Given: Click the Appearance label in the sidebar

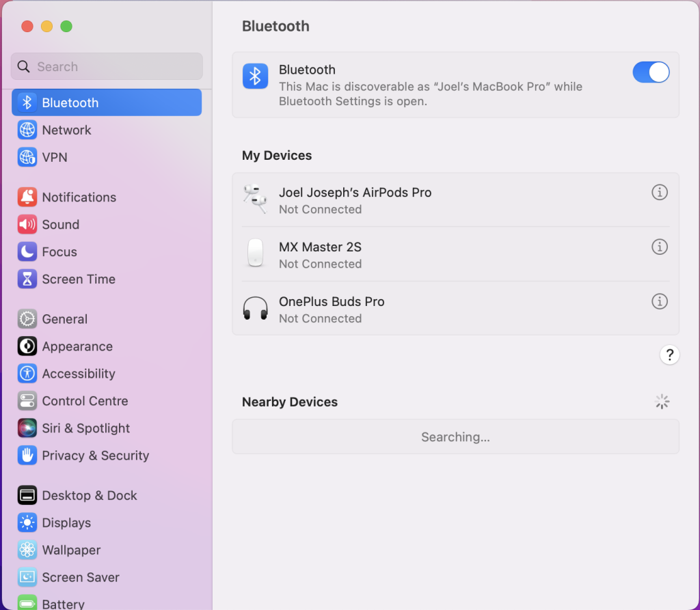Looking at the screenshot, I should click(x=77, y=347).
